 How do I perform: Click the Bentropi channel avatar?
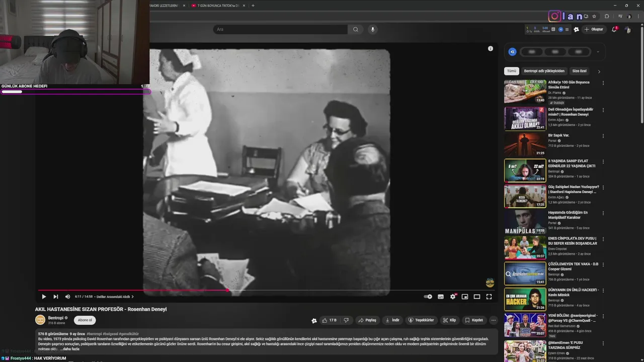coord(40,320)
